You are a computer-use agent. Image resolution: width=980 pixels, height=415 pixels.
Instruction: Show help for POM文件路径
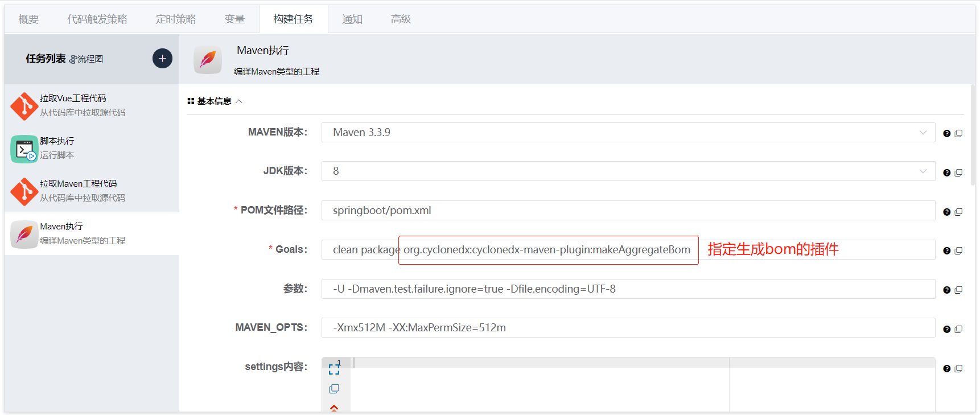pos(947,212)
